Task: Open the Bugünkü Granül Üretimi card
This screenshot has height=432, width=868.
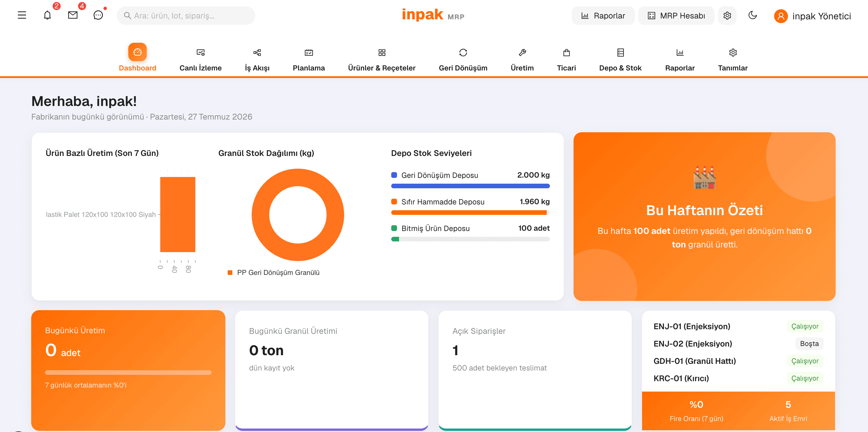Action: point(331,370)
